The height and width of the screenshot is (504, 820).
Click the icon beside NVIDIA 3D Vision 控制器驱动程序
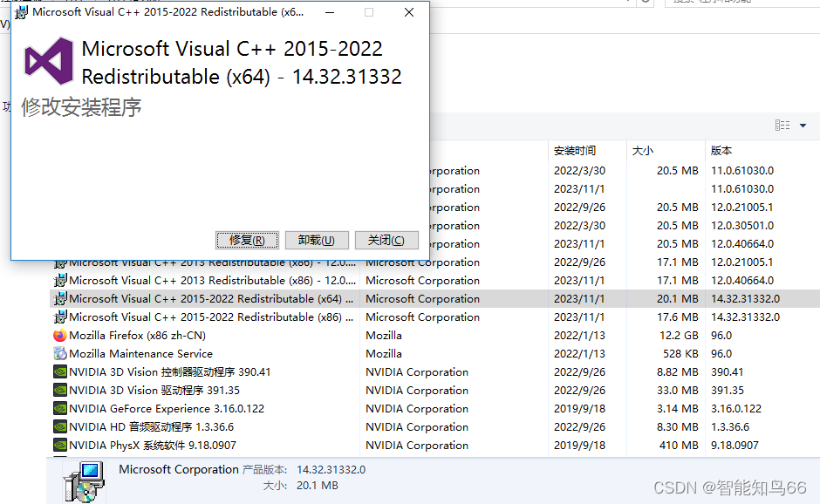tap(60, 371)
